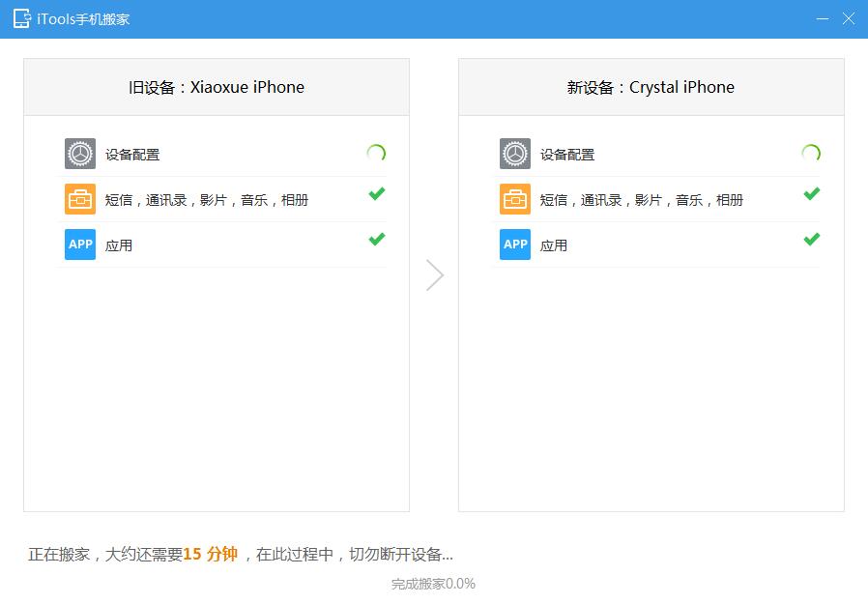This screenshot has height=604, width=868.
Task: Click green checkmark for new device 应用 row
Action: [812, 239]
